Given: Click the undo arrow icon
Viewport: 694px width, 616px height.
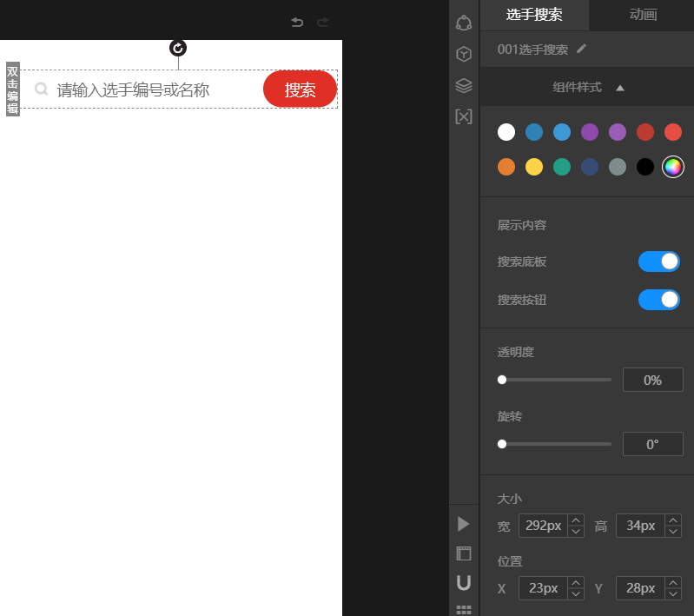Looking at the screenshot, I should (x=297, y=22).
